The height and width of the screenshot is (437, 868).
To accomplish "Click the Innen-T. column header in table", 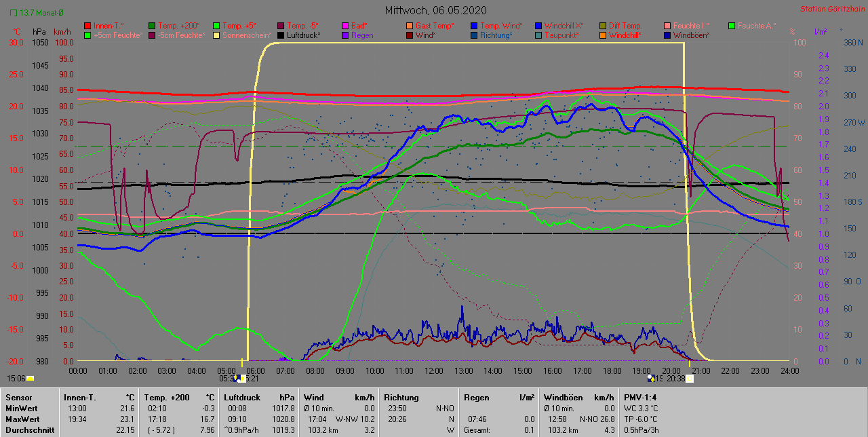I will (x=79, y=397).
